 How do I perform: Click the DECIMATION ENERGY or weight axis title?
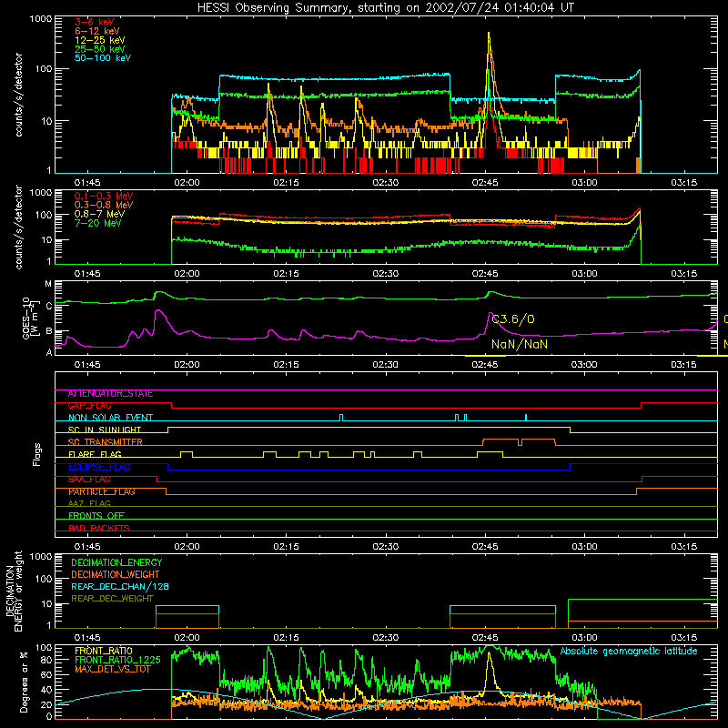point(15,591)
